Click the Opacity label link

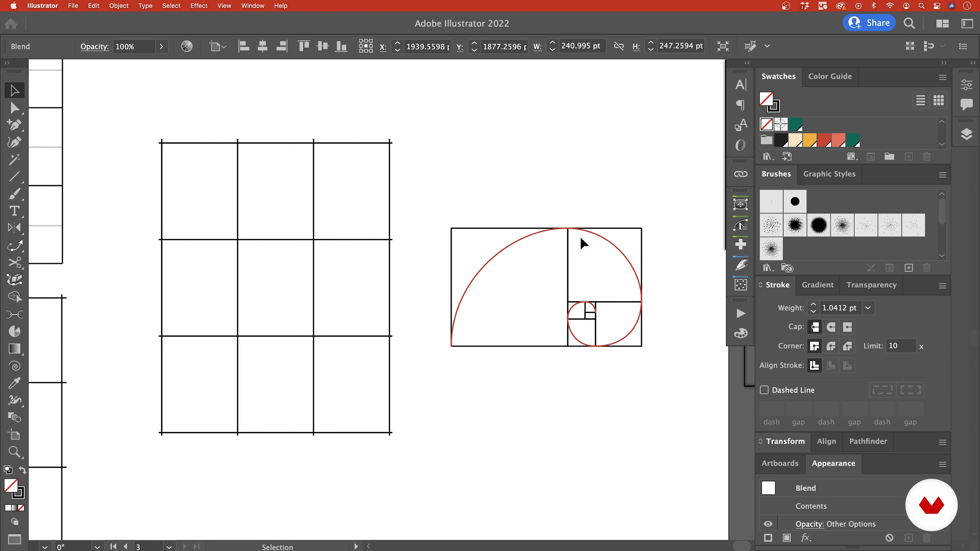(x=94, y=46)
